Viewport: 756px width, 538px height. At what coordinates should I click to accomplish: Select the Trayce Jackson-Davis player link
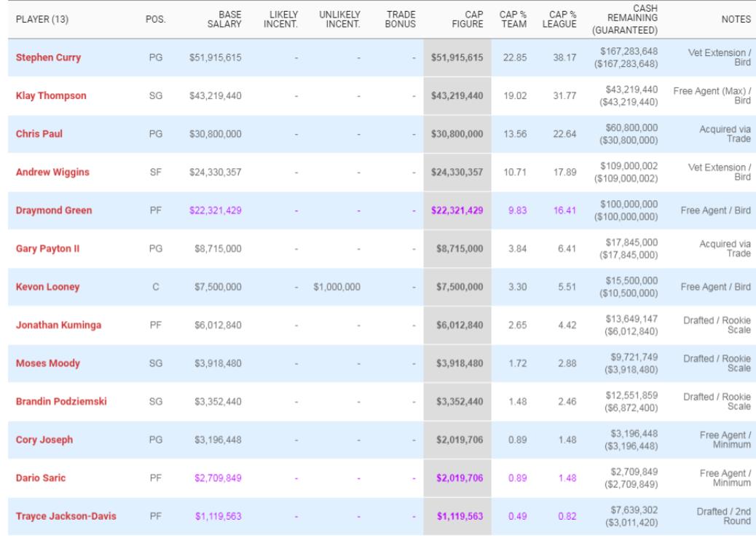click(x=66, y=516)
